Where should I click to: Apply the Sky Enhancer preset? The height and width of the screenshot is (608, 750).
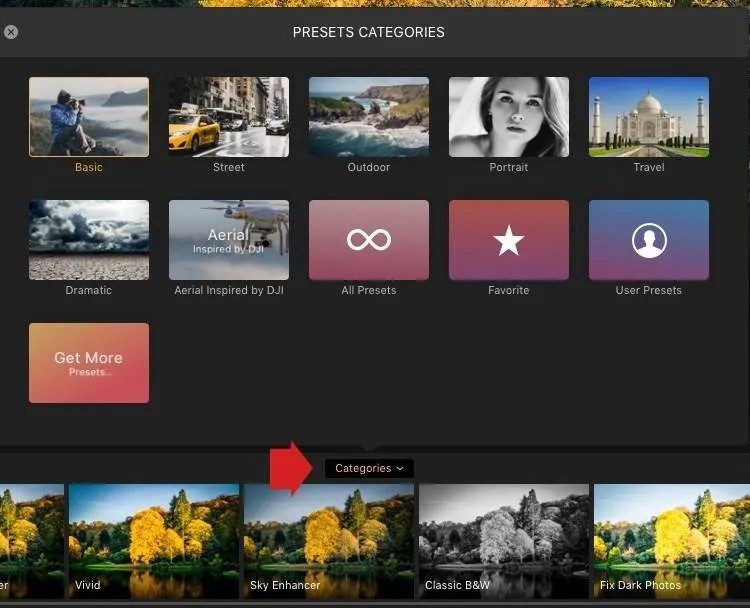point(329,541)
